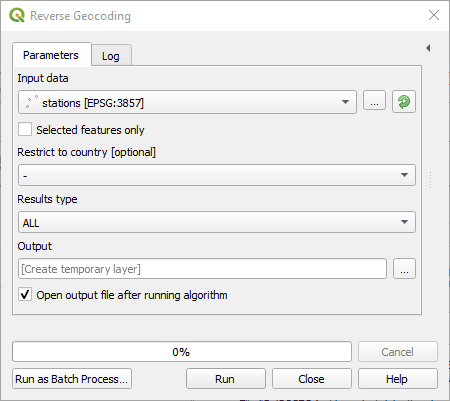Image resolution: width=450 pixels, height=401 pixels.
Task: Open Help for Reverse Geocoding
Action: click(398, 379)
